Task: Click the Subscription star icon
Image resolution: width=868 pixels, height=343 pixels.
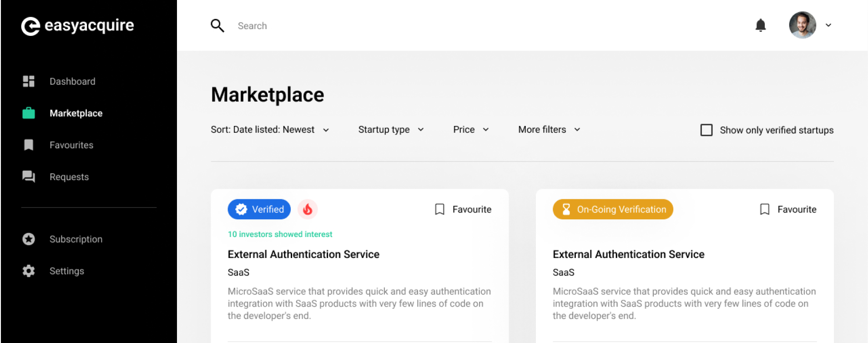Action: pos(29,239)
